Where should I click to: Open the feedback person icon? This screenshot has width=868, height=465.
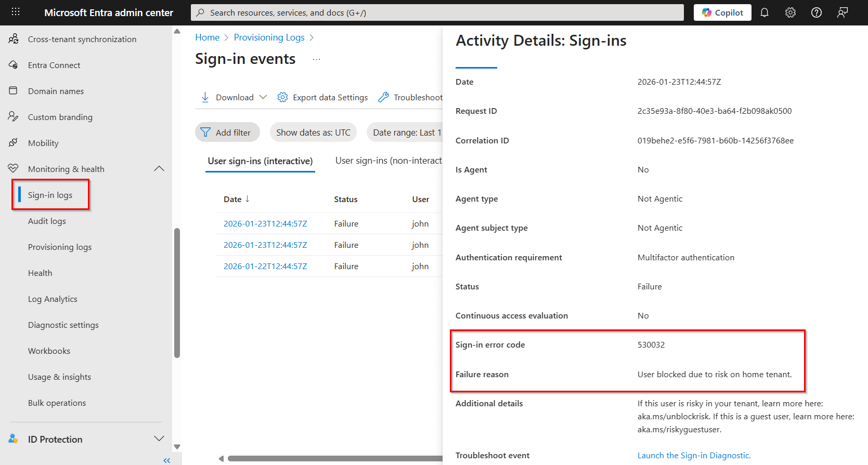(842, 12)
